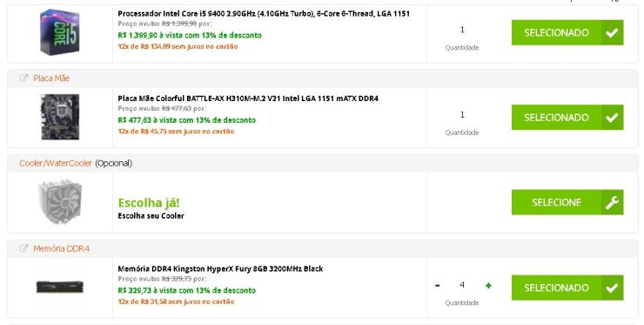Screen dimensions: 644x325
Task: Click the cooler placeholder image
Action: click(60, 201)
